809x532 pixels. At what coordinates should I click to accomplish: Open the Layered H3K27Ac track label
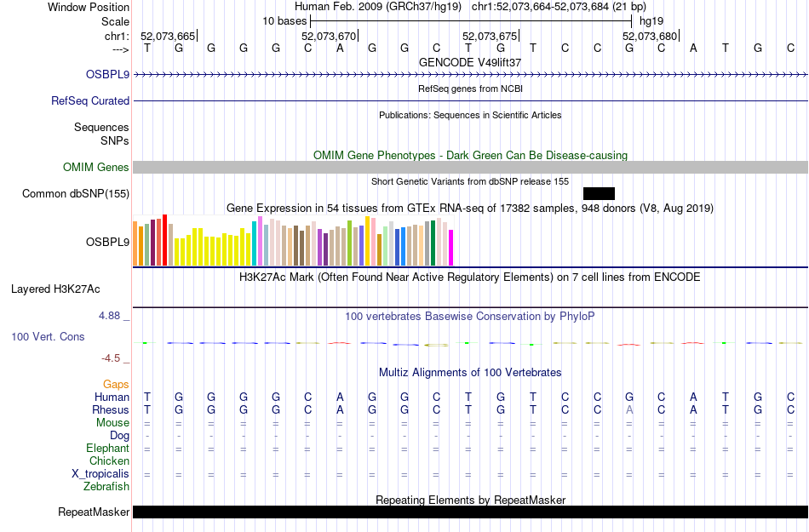point(55,289)
